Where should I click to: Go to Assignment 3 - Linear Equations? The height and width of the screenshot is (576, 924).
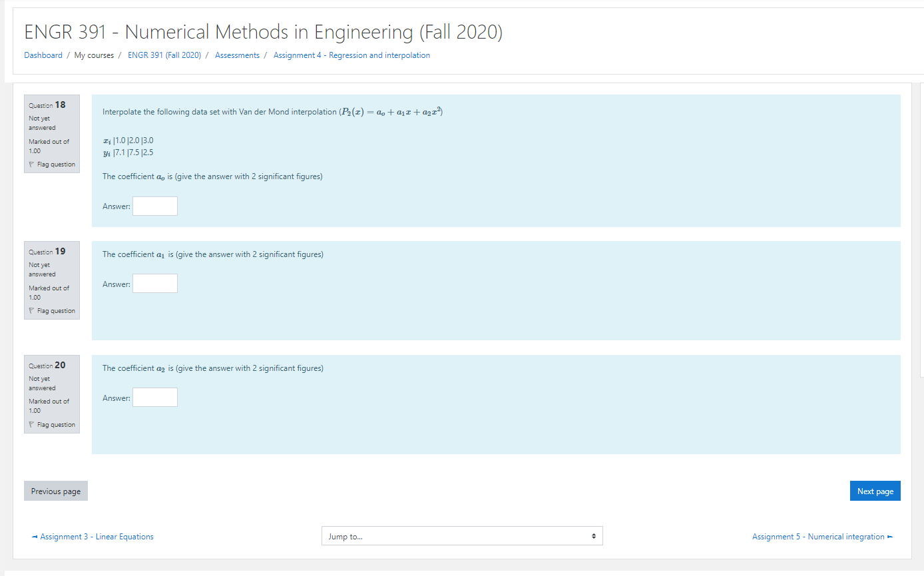point(96,536)
